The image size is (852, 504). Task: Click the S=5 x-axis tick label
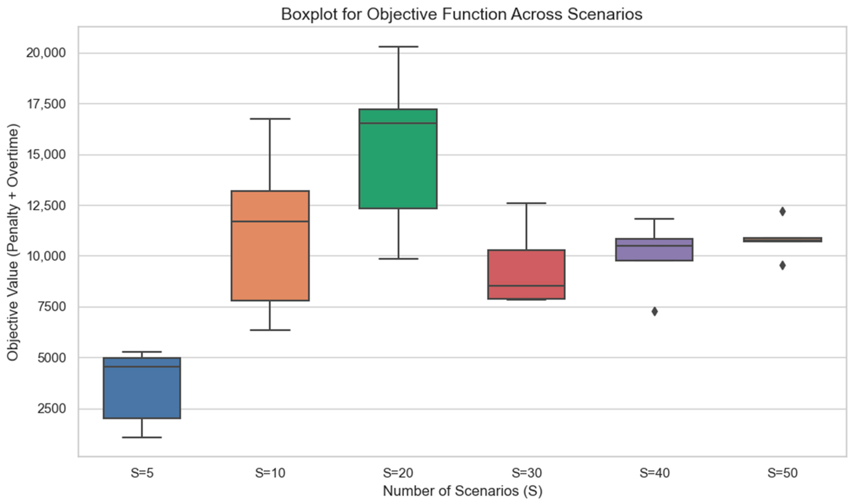(x=142, y=473)
